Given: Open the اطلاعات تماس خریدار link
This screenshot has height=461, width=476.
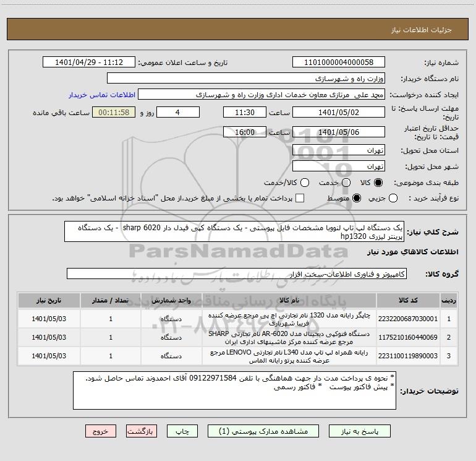Looking at the screenshot, I should 102,95.
